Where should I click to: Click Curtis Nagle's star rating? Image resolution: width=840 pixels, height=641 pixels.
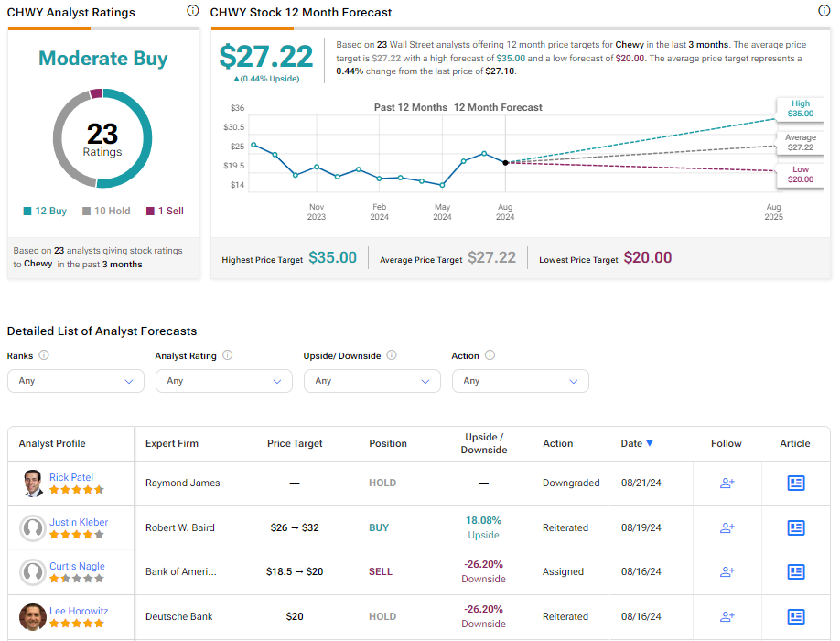pos(77,579)
